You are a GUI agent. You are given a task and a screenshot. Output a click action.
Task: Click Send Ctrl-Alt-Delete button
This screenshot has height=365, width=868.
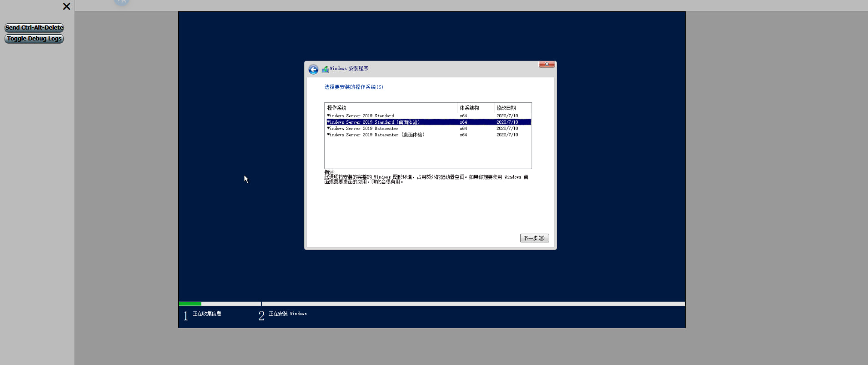tap(34, 28)
